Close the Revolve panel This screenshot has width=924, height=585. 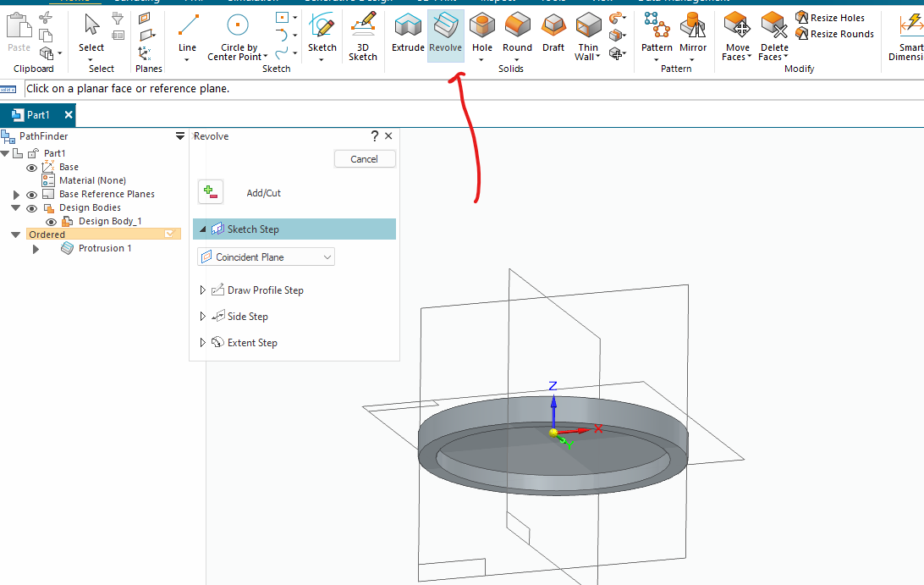click(388, 136)
